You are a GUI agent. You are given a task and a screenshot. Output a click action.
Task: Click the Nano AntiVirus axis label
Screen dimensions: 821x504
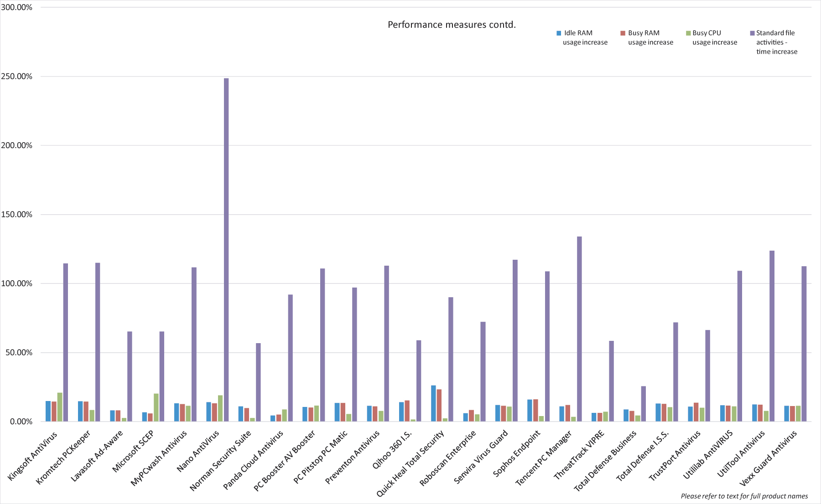[x=197, y=451]
